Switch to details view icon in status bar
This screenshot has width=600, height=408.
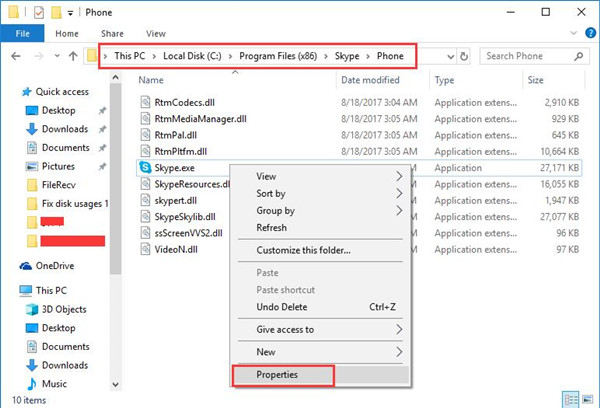coord(571,400)
